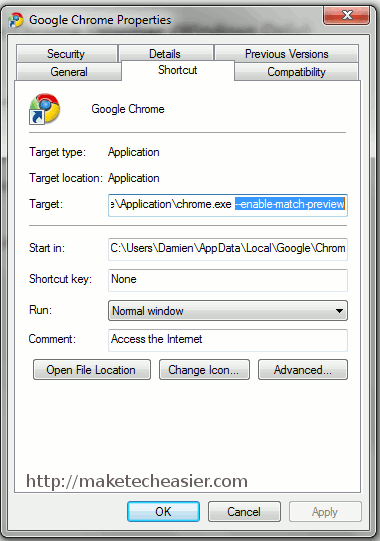The width and height of the screenshot is (380, 541).
Task: Click the Chrome icon in the title bar
Action: tap(16, 20)
